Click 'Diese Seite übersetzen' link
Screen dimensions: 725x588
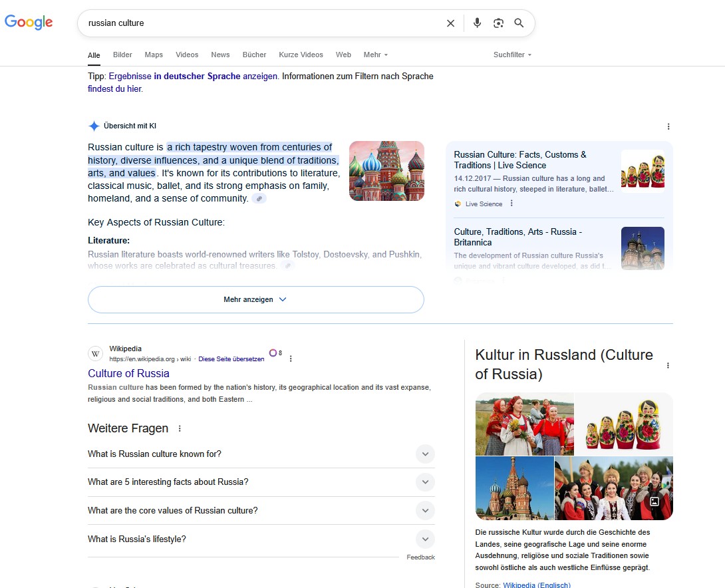pos(231,359)
